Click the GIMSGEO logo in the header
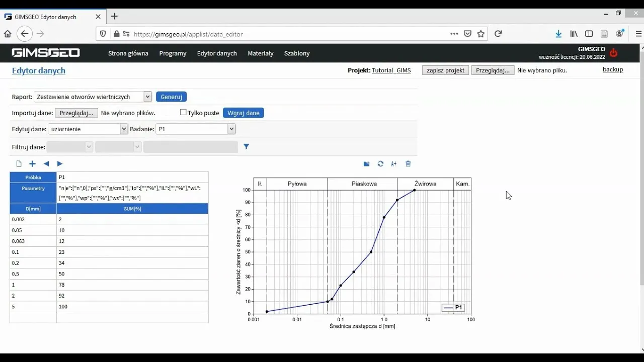The image size is (644, 362). click(46, 53)
